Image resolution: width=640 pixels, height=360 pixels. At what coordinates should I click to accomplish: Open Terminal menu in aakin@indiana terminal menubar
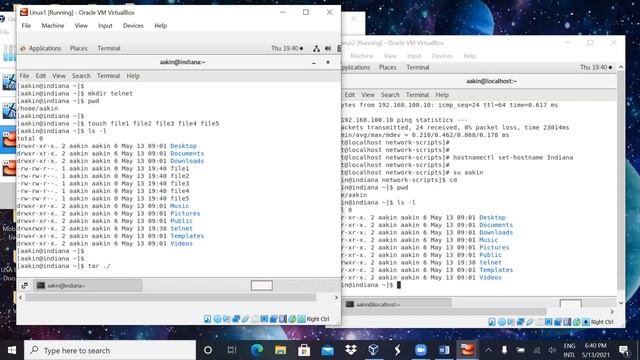tap(108, 76)
